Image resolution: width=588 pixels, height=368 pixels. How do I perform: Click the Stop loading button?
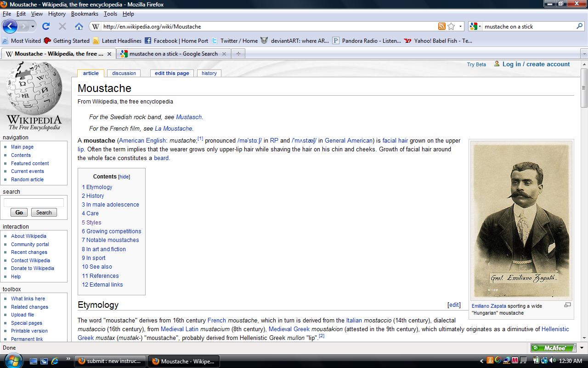(62, 26)
